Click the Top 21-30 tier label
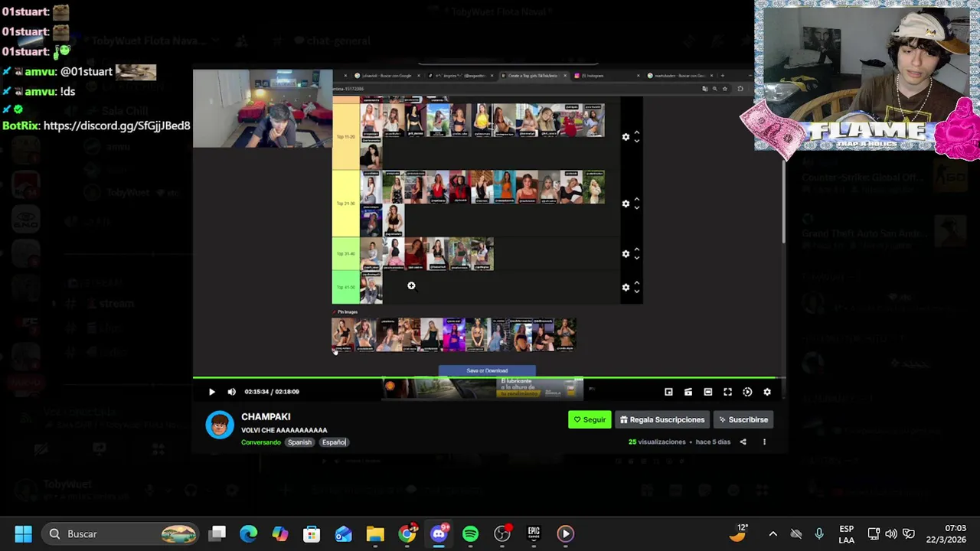980x551 pixels. (x=345, y=204)
